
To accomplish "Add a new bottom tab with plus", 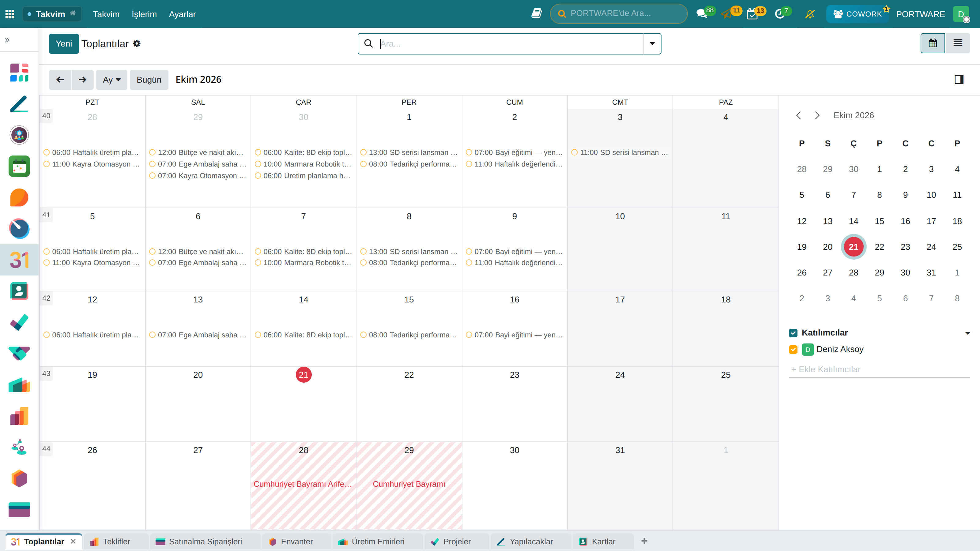I will 644,541.
